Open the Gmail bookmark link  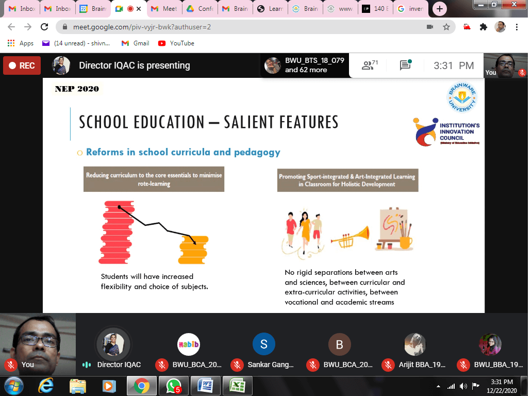pyautogui.click(x=136, y=43)
